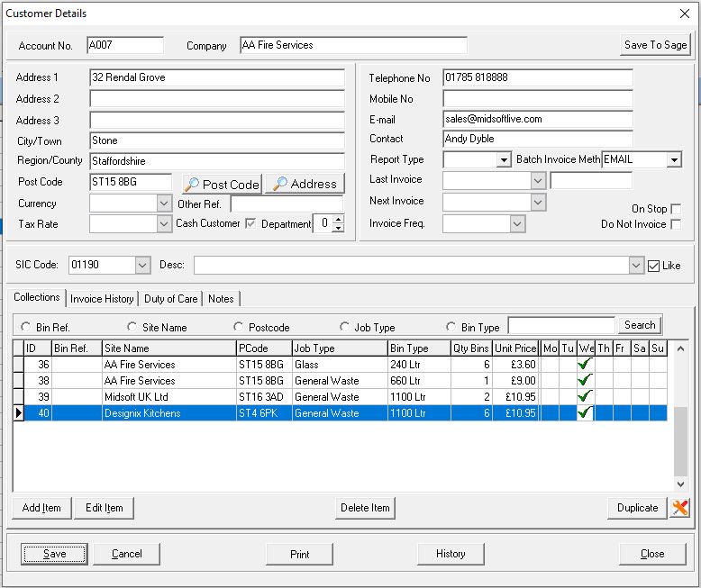
Task: Click the collections search text box
Action: click(x=561, y=325)
